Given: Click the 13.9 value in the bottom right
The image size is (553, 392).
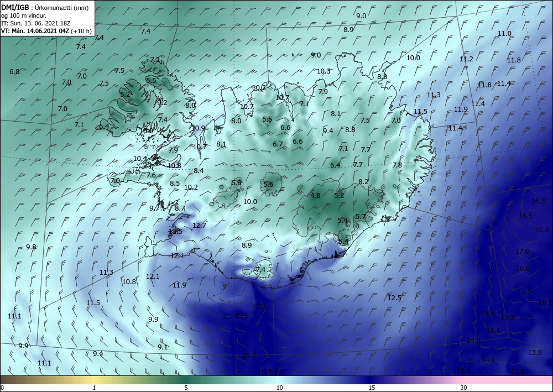Looking at the screenshot, I should [535, 353].
